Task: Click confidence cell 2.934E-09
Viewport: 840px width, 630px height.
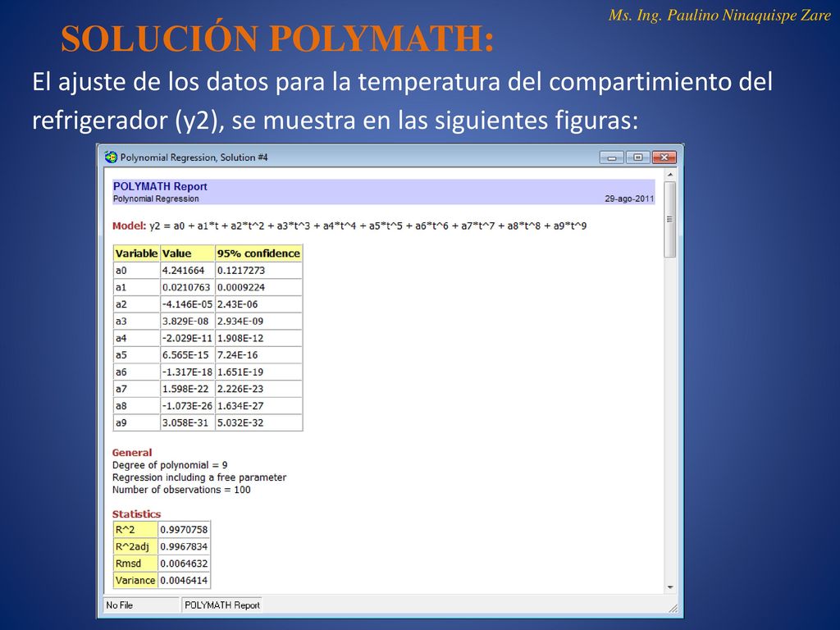Action: click(x=258, y=322)
